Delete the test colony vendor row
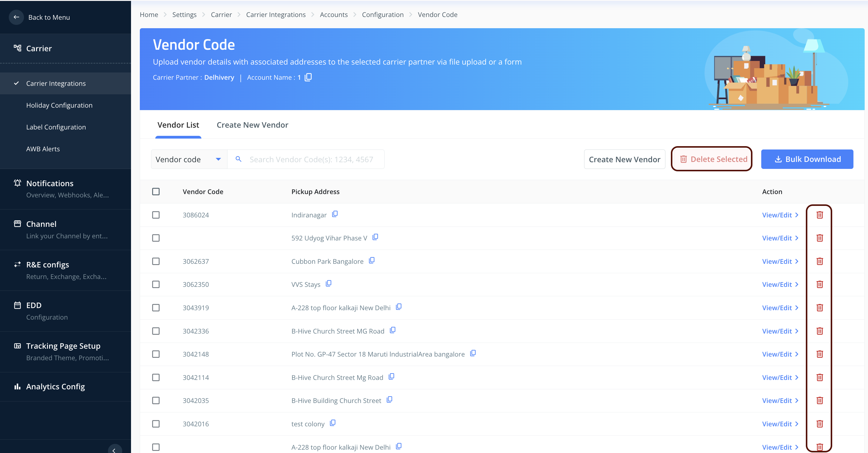 click(819, 424)
